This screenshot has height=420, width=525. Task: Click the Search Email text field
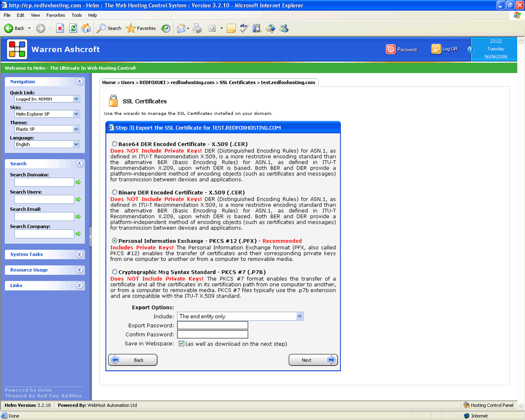coord(44,217)
